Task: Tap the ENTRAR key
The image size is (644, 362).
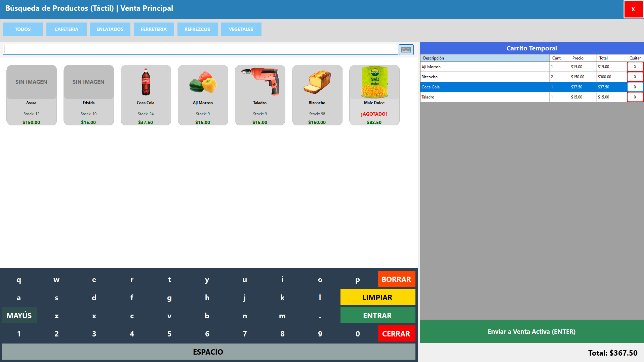Action: point(378,316)
